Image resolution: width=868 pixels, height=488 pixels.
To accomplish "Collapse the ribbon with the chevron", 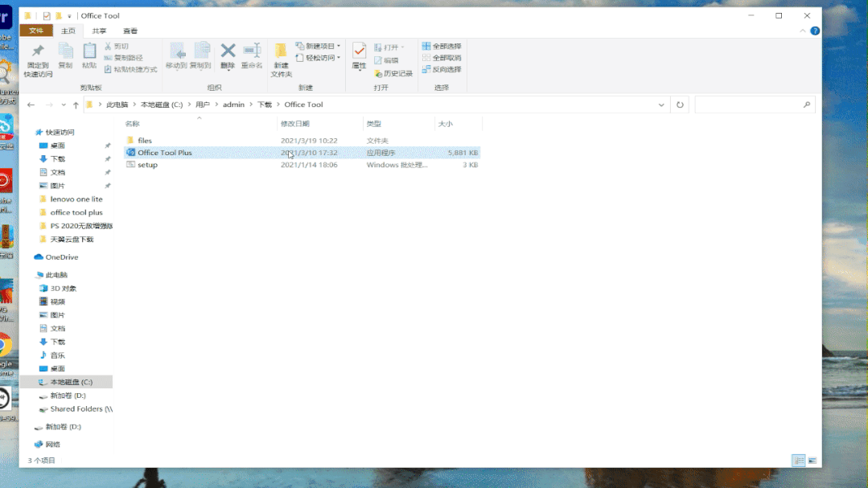I will (803, 31).
